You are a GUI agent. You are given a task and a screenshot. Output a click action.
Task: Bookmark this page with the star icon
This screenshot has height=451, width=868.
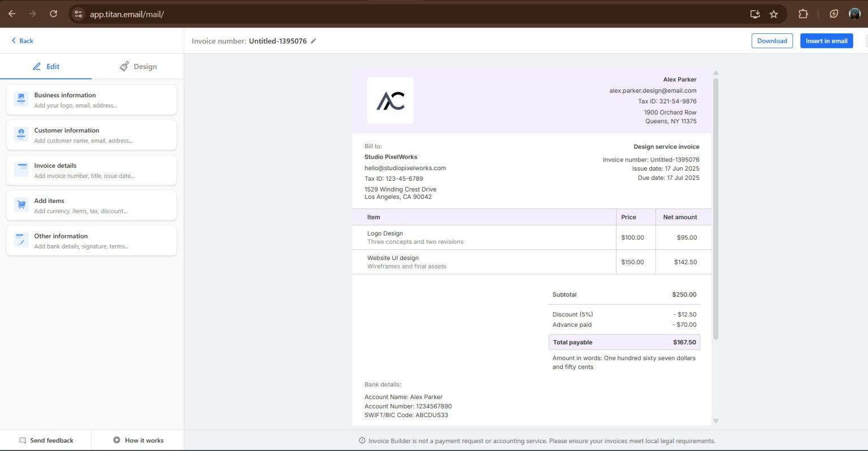[x=774, y=14]
